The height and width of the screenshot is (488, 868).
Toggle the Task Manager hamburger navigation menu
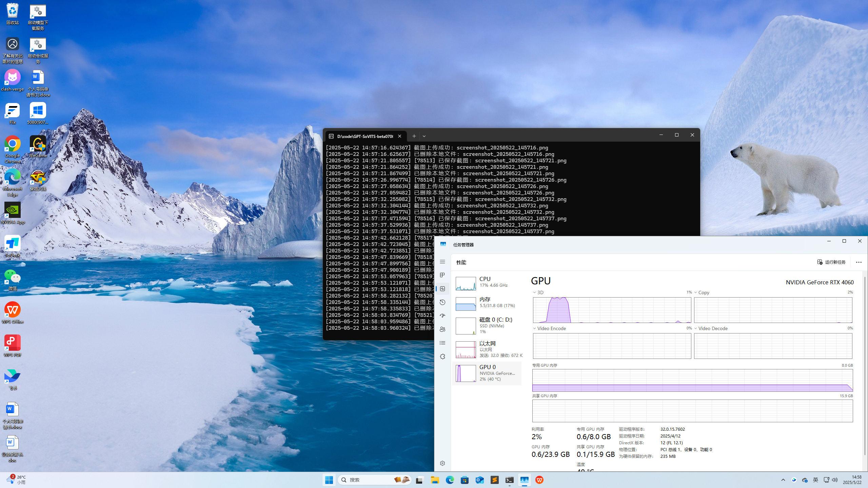[442, 262]
